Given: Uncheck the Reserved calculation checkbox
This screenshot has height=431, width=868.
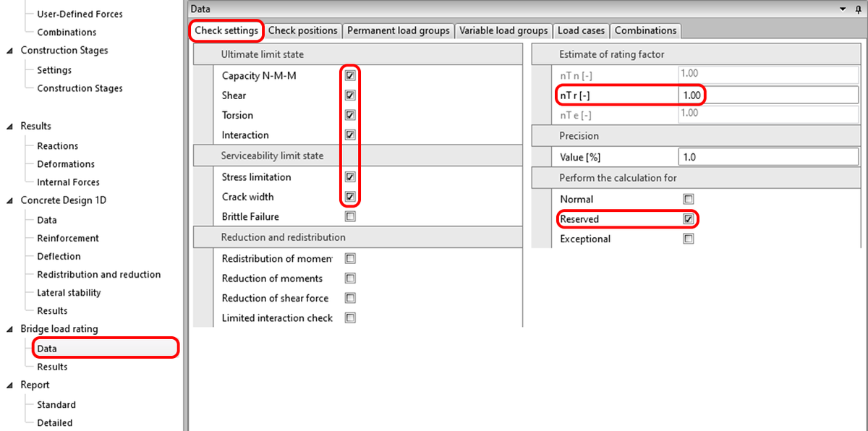Looking at the screenshot, I should pyautogui.click(x=689, y=218).
